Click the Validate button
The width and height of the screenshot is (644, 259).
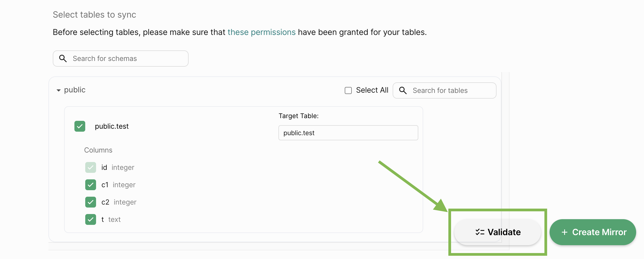point(497,232)
